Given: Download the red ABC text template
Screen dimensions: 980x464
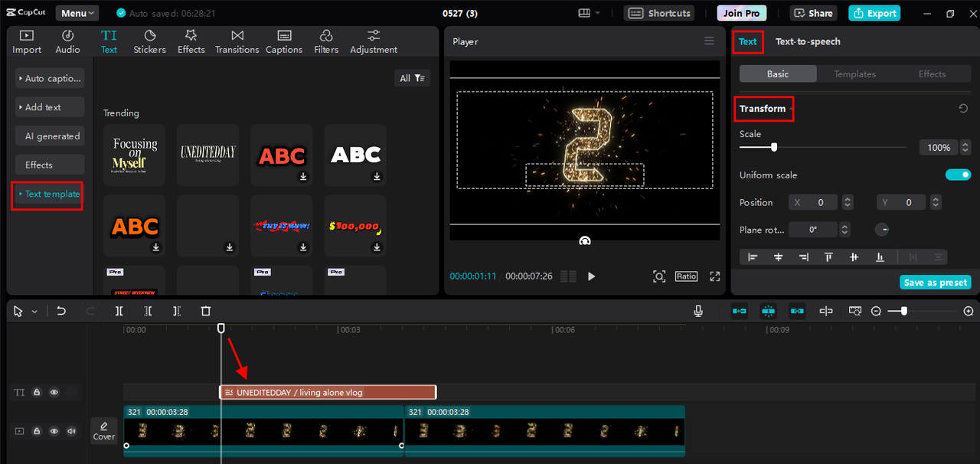Looking at the screenshot, I should [x=303, y=176].
